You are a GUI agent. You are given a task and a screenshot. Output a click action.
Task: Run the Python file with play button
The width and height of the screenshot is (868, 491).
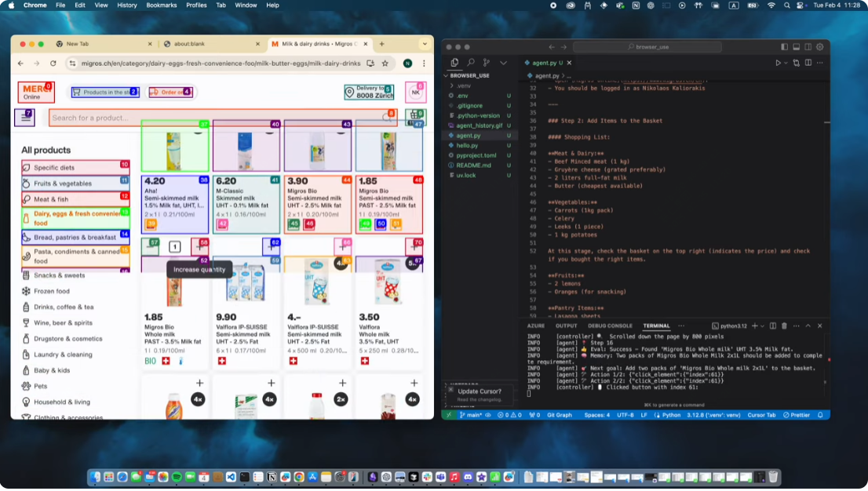pyautogui.click(x=778, y=63)
